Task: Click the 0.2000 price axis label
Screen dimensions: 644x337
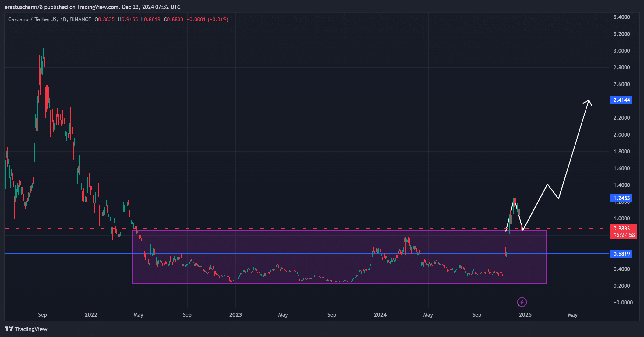Action: pyautogui.click(x=622, y=286)
